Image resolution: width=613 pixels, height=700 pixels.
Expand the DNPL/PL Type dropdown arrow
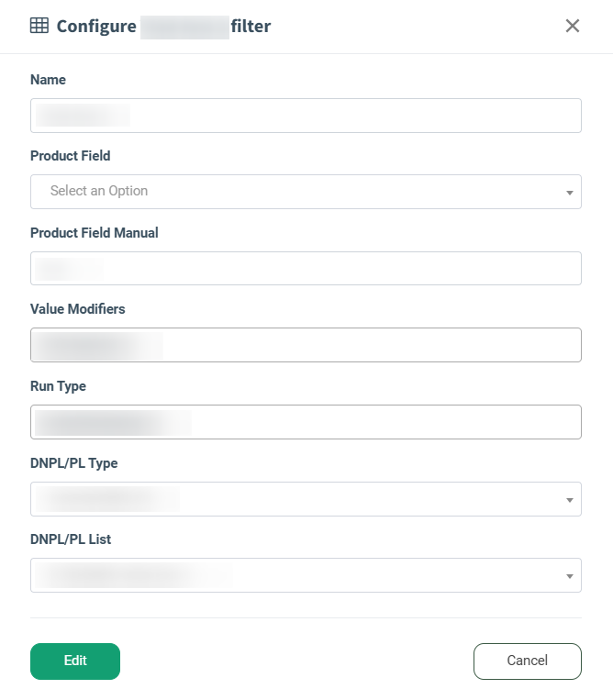coord(569,500)
